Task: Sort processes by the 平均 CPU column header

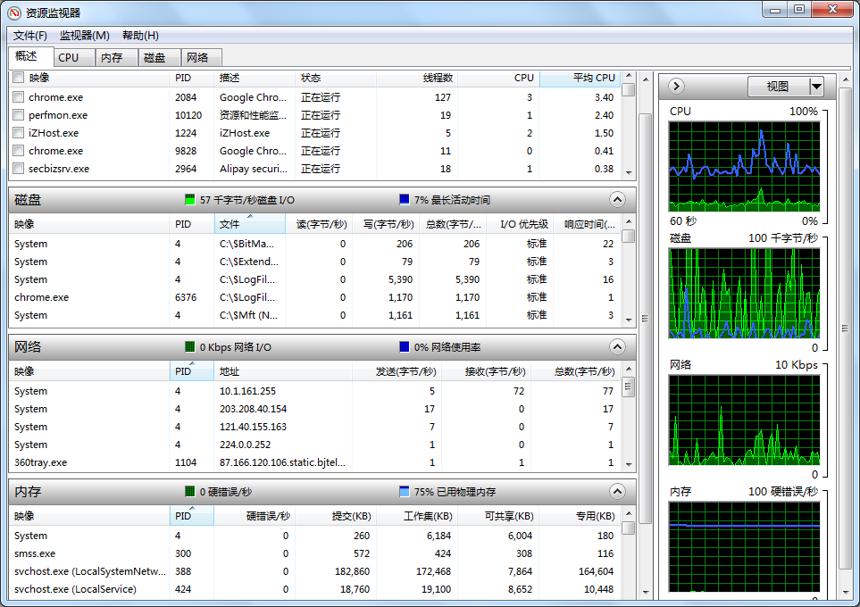Action: click(580, 78)
